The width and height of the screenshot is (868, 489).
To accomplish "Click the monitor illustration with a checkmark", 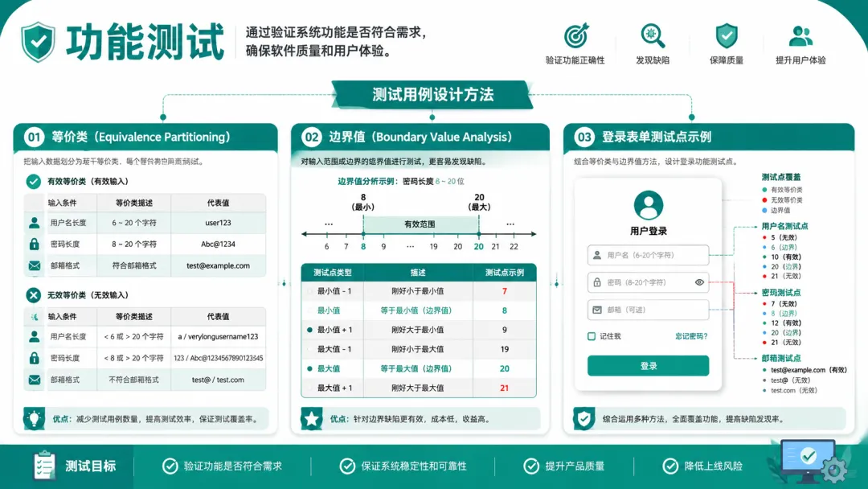I will [807, 460].
